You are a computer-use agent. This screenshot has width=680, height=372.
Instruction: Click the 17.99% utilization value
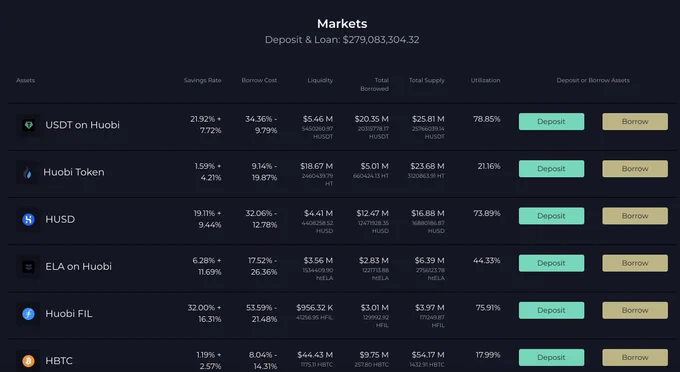(x=488, y=355)
